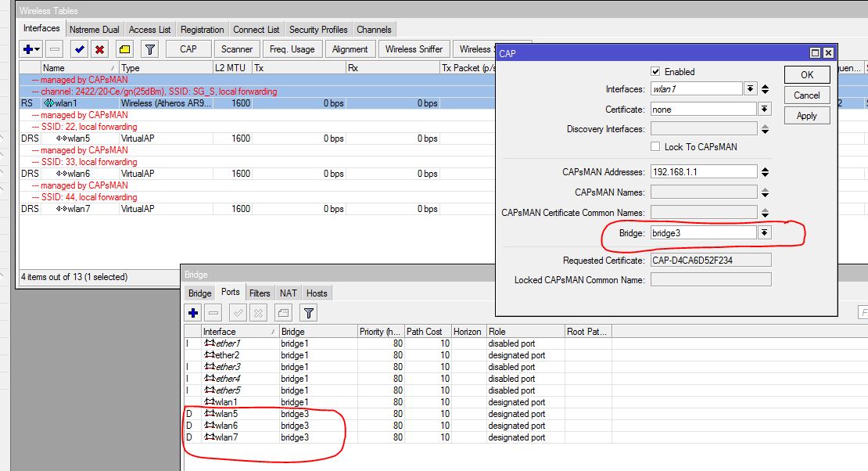Click the yellow comment note icon in Wireless Tables
The width and height of the screenshot is (868, 471).
click(124, 49)
